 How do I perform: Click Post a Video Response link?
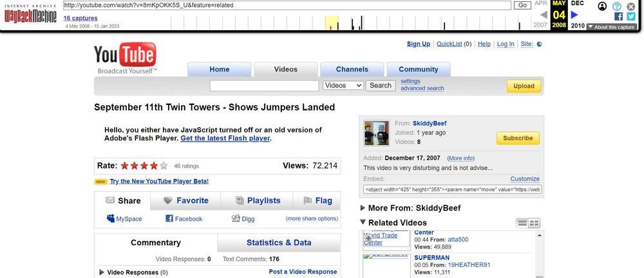click(x=303, y=272)
